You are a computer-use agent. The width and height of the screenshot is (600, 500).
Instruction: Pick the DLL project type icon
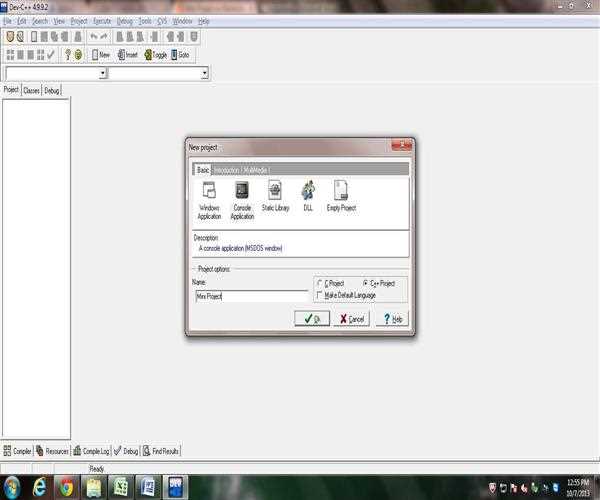[308, 191]
